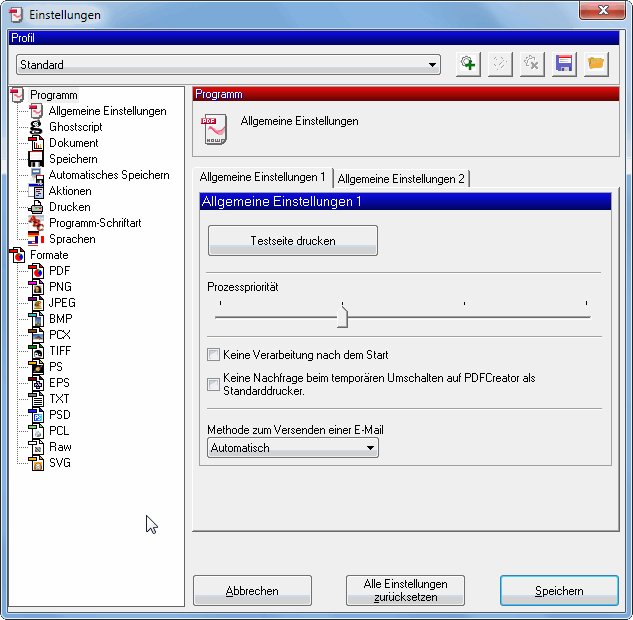Click the delete profile icon
The height and width of the screenshot is (620, 633).
[532, 64]
